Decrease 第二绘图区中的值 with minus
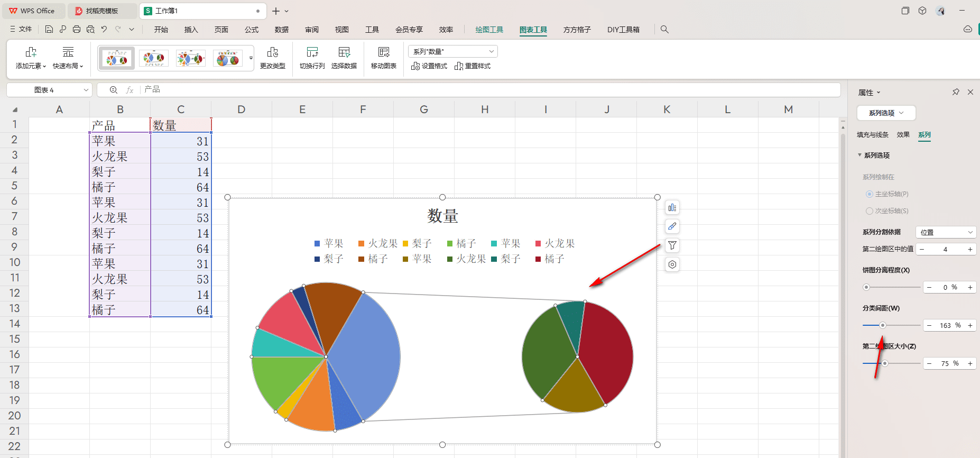 point(922,249)
